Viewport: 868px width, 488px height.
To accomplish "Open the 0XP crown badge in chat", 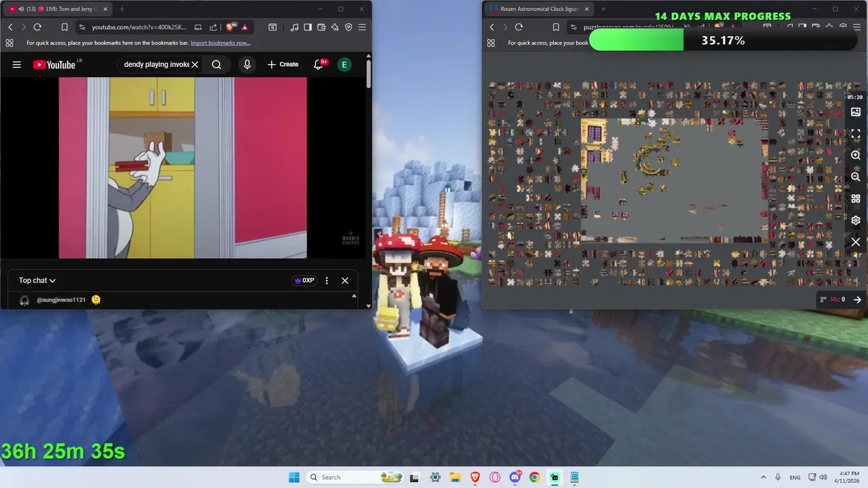I will coord(304,281).
